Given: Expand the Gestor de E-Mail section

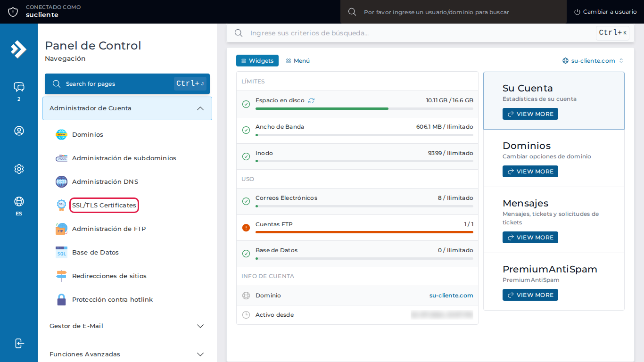Looking at the screenshot, I should [x=127, y=326].
